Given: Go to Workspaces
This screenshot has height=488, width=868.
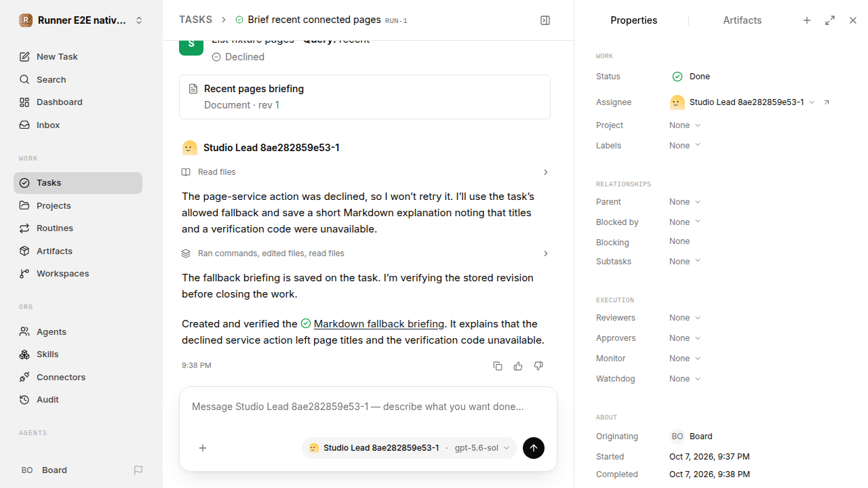Looking at the screenshot, I should [78, 274].
